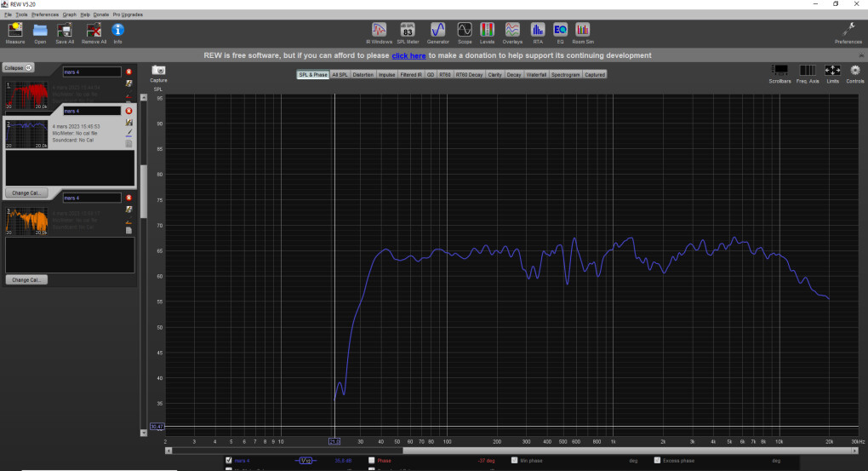
Task: Switch to the Distortion tab
Action: (x=363, y=75)
